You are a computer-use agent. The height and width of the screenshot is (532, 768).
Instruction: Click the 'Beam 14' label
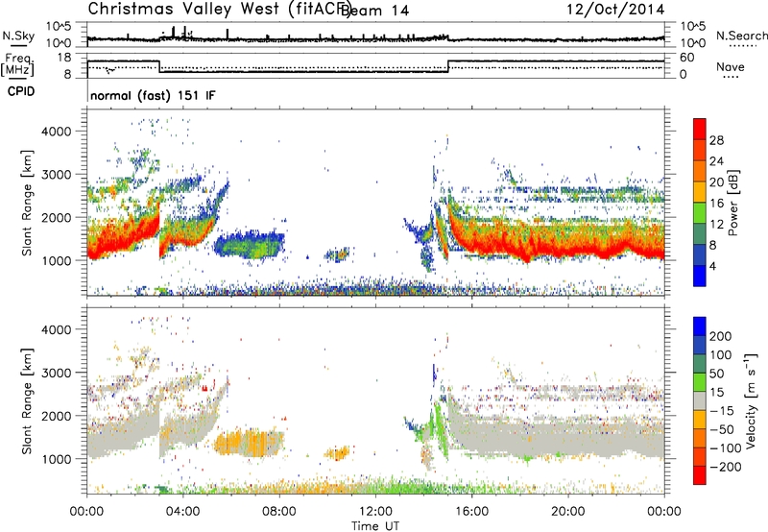[374, 11]
